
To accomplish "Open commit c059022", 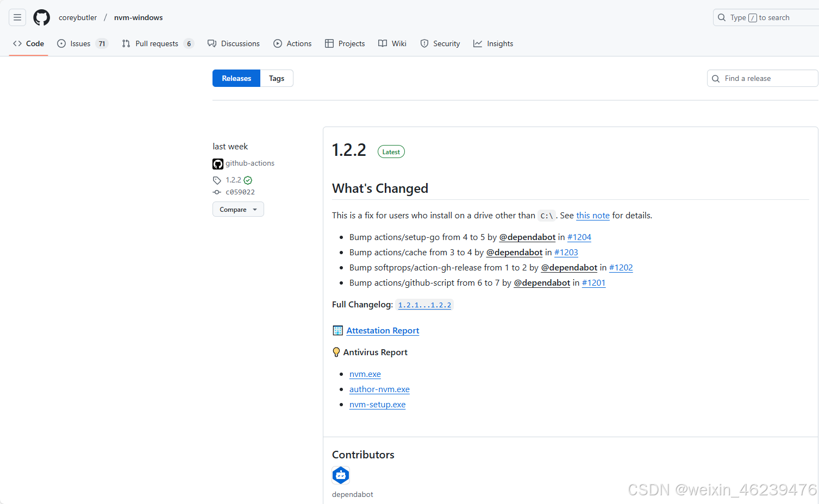I will (x=240, y=192).
